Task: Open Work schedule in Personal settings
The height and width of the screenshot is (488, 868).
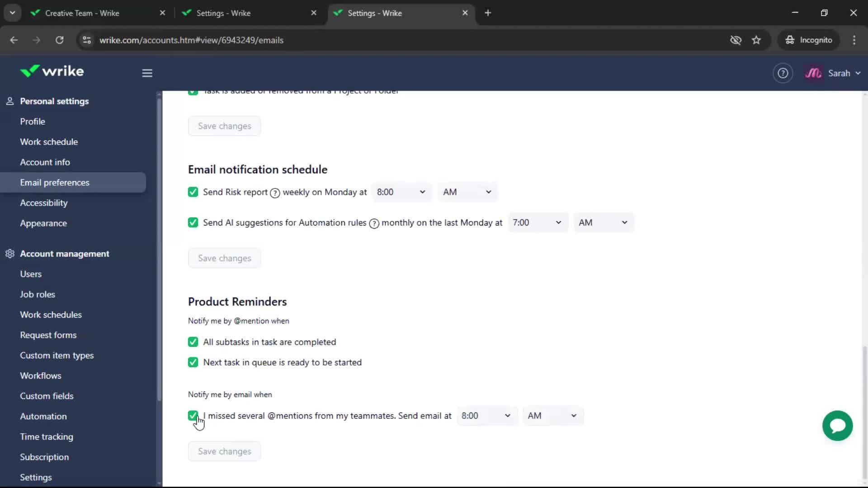Action: pyautogui.click(x=49, y=142)
